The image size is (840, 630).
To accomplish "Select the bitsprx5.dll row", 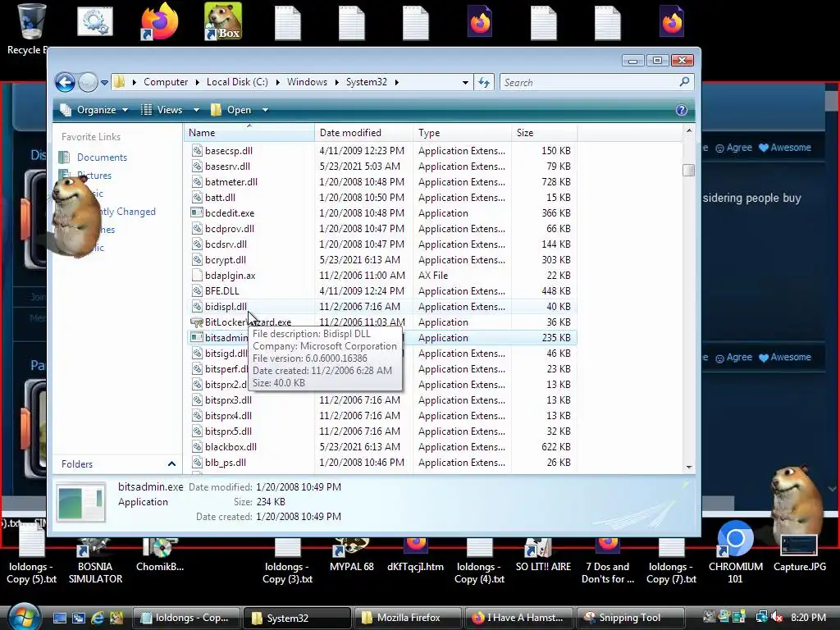I will 382,431.
